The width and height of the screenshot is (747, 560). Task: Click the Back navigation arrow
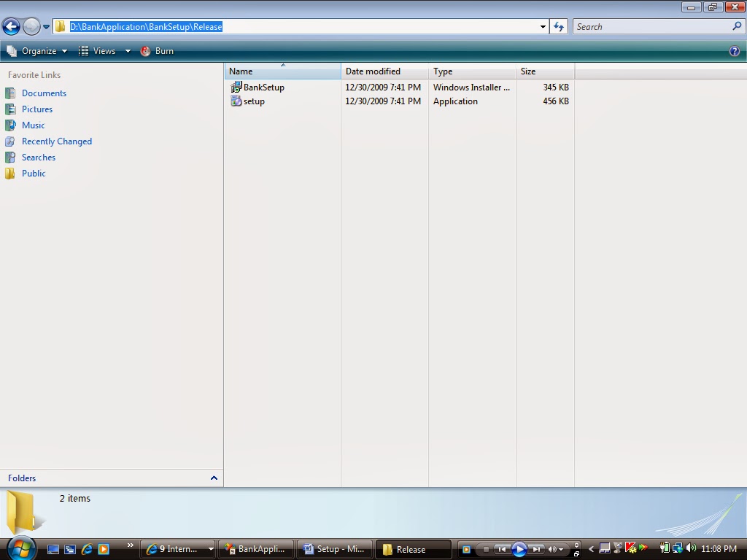[12, 27]
